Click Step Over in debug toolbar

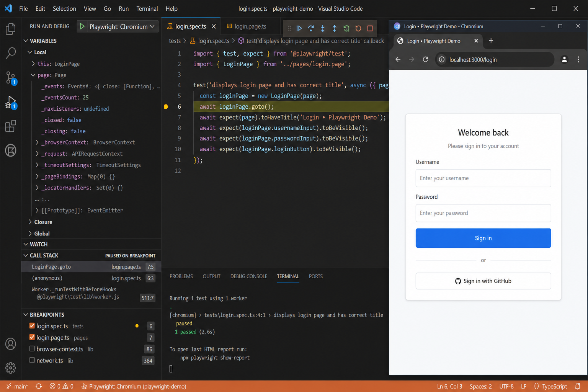[311, 28]
